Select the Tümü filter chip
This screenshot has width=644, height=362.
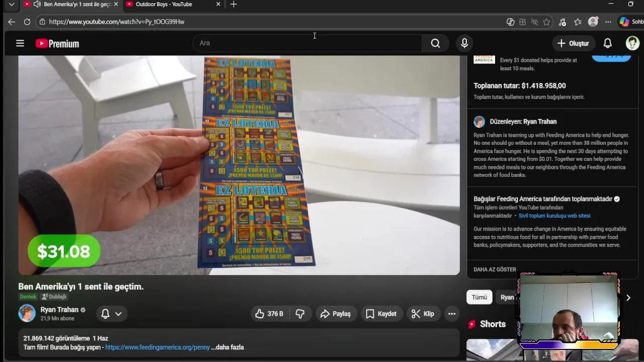click(479, 297)
